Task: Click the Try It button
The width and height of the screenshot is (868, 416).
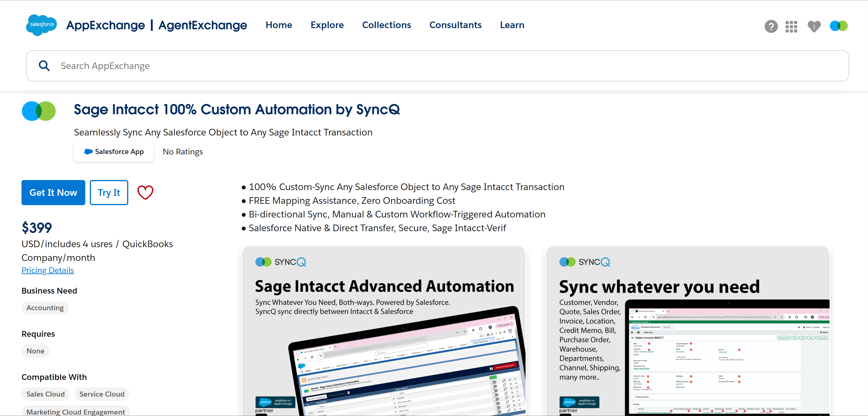Action: [109, 192]
